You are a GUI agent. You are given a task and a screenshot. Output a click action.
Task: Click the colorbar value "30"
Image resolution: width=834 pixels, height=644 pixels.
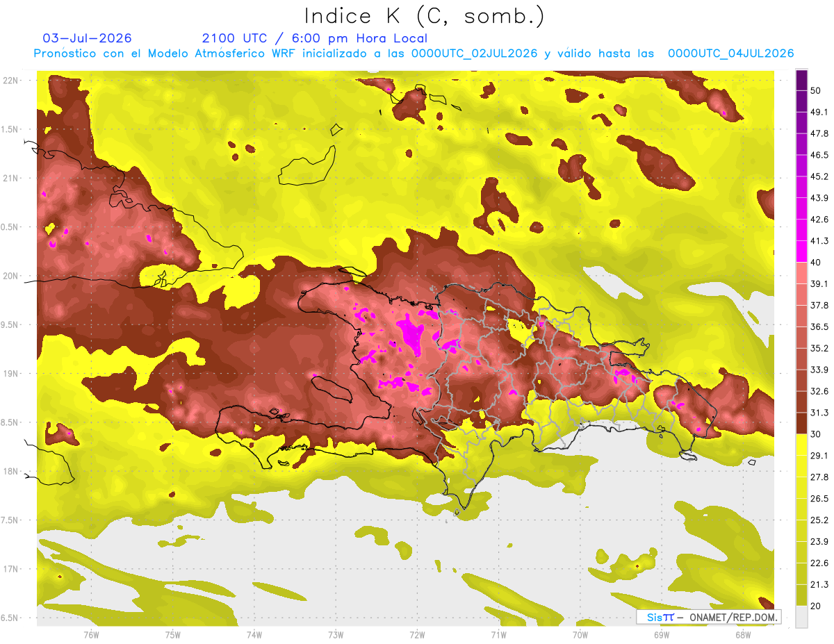pos(817,434)
